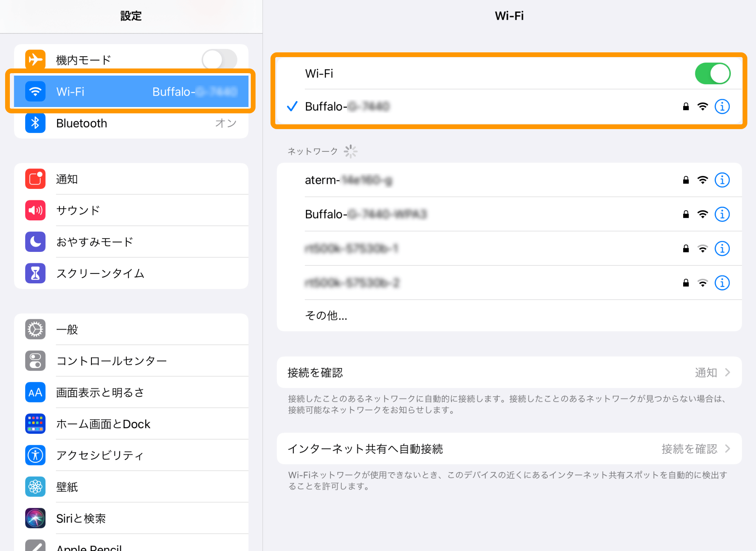756x551 pixels.
Task: Open サウンド sound settings icon
Action: point(35,210)
